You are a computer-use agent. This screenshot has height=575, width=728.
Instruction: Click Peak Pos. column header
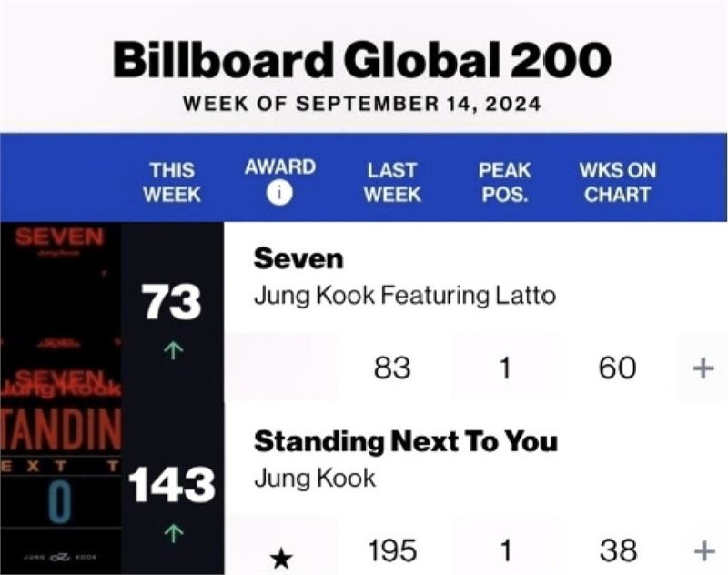pos(505,182)
